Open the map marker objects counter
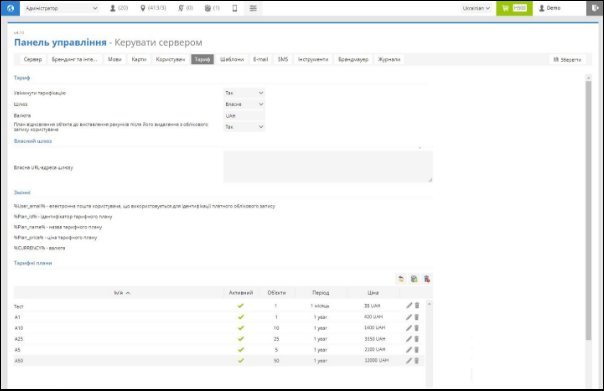The image size is (604, 391). pyautogui.click(x=153, y=8)
